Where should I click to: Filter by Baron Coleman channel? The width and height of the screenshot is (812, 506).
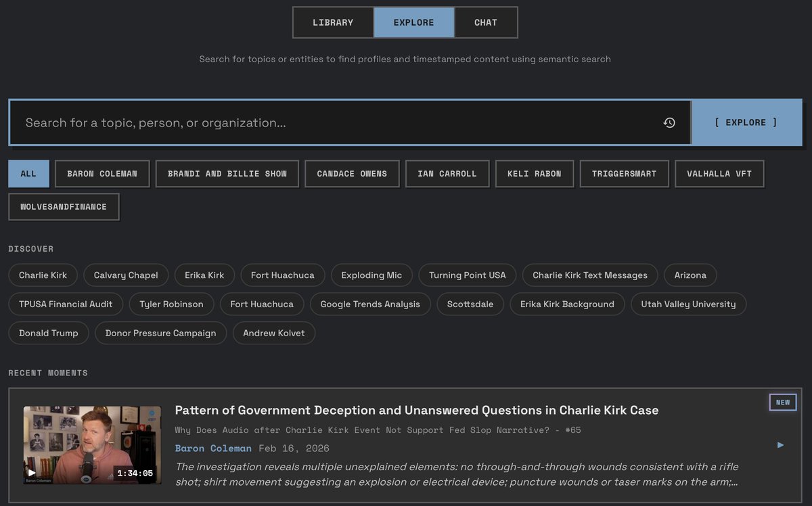coord(102,174)
